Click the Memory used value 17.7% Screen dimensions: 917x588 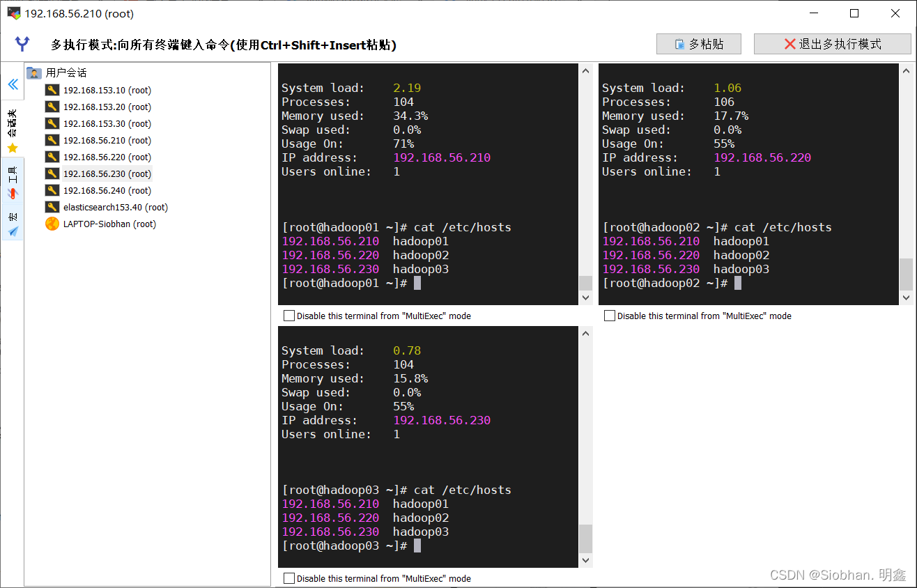coord(731,116)
